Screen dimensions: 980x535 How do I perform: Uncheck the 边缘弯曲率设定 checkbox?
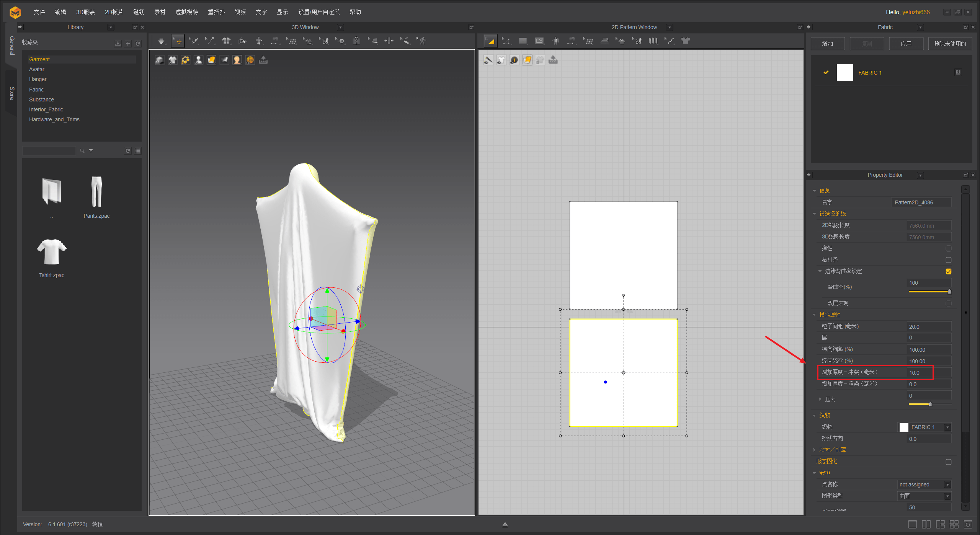tap(948, 271)
